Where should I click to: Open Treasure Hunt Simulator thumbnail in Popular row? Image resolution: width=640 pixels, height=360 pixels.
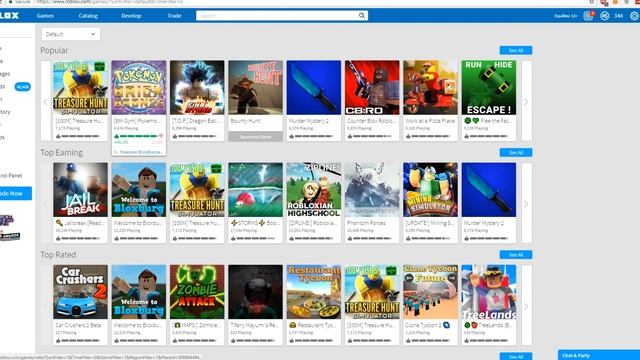[x=80, y=88]
